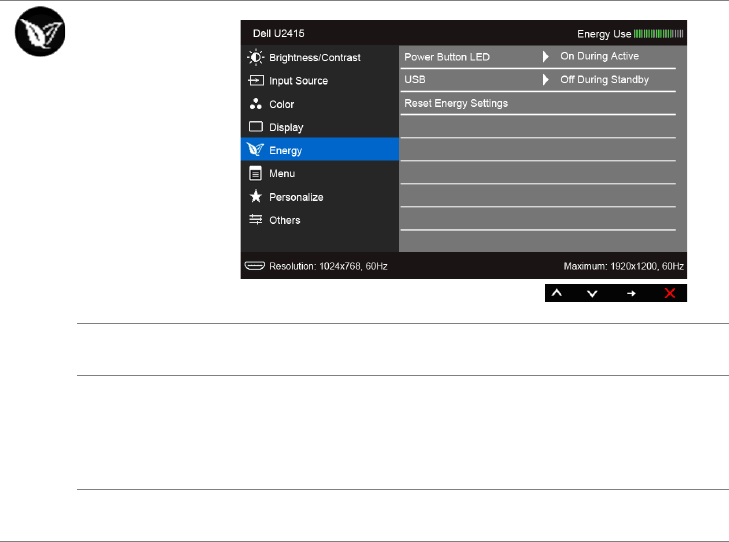Click the Energy Use level bar
Viewport: 729px width, 542px height.
658,33
